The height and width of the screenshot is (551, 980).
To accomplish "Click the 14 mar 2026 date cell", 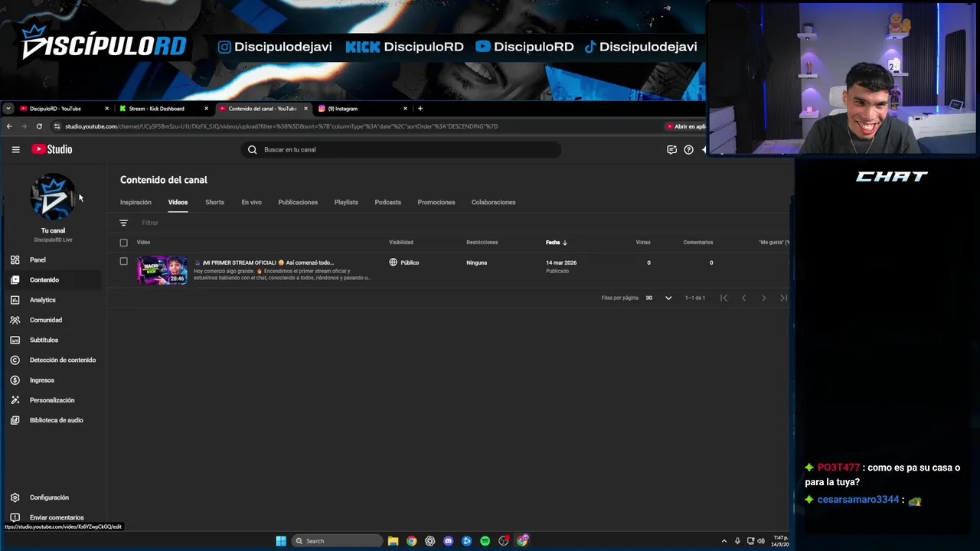I will click(x=561, y=262).
